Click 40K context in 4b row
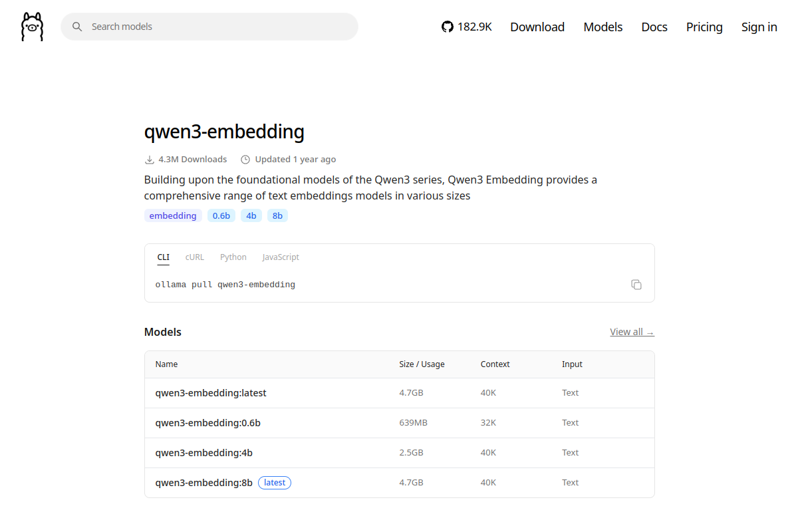 [488, 453]
